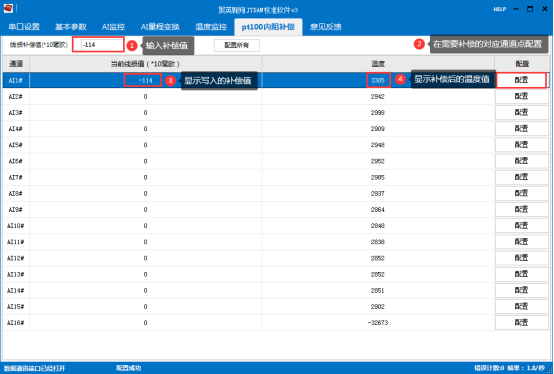Click the 配置 column header

pyautogui.click(x=522, y=64)
